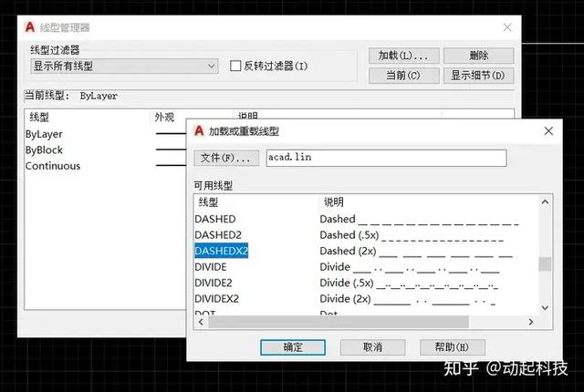584x392 pixels.
Task: Click the 文件(F)... button
Action: pos(226,158)
